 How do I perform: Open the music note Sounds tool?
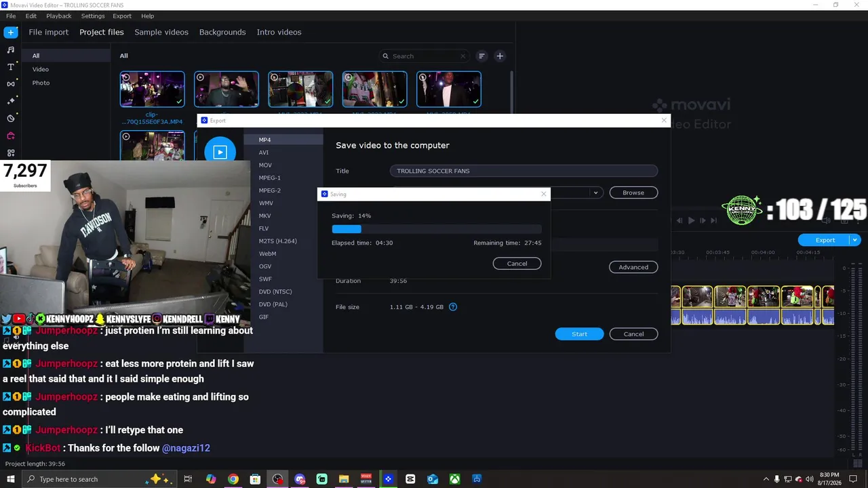coord(11,49)
